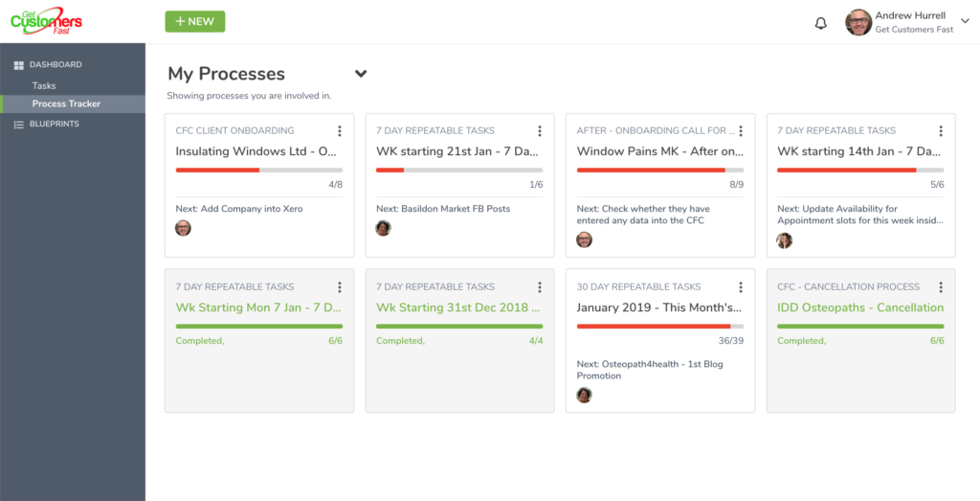Click the Blueprints list icon in sidebar
The height and width of the screenshot is (501, 980).
[x=19, y=125]
